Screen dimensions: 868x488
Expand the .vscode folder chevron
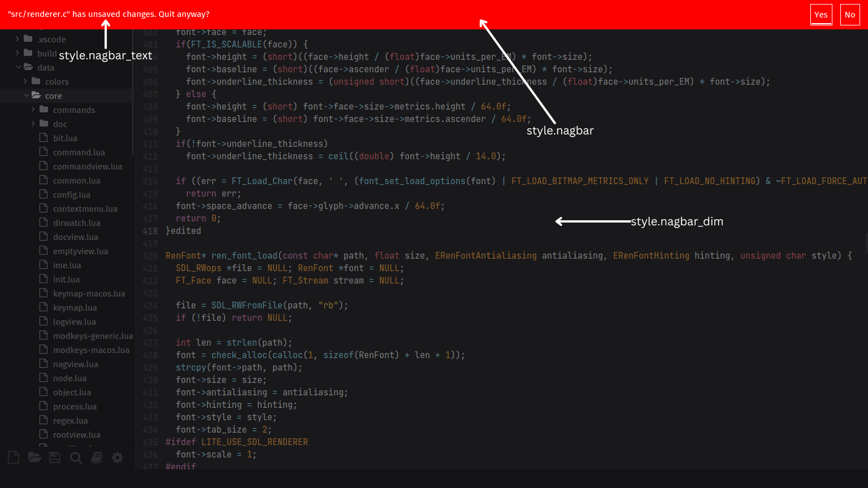click(18, 39)
